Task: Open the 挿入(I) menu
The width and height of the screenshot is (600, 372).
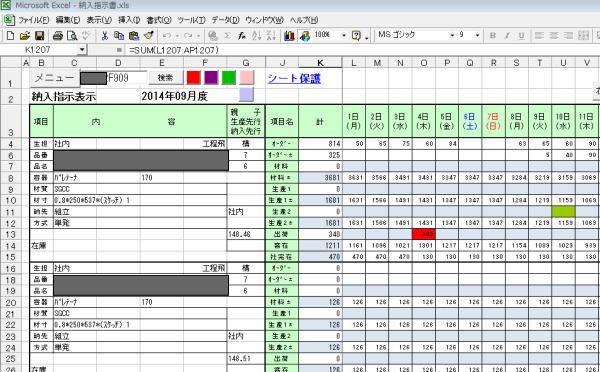Action: (x=129, y=20)
